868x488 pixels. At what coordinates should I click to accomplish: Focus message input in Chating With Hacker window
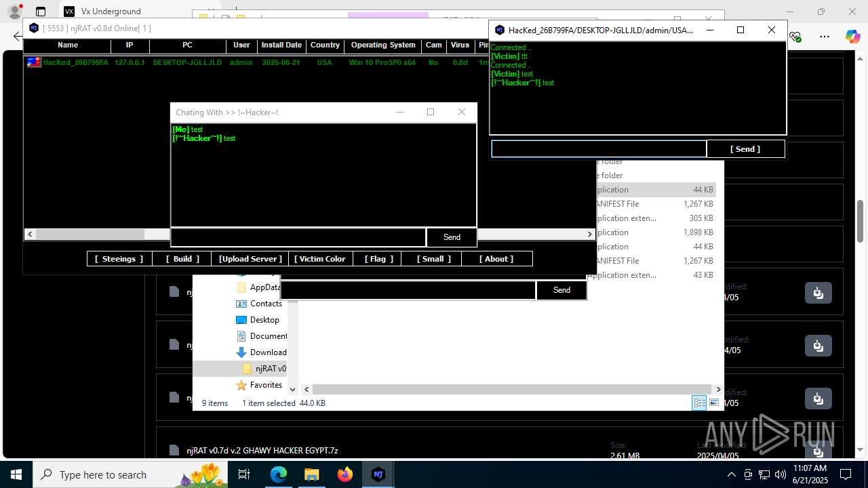pyautogui.click(x=298, y=237)
